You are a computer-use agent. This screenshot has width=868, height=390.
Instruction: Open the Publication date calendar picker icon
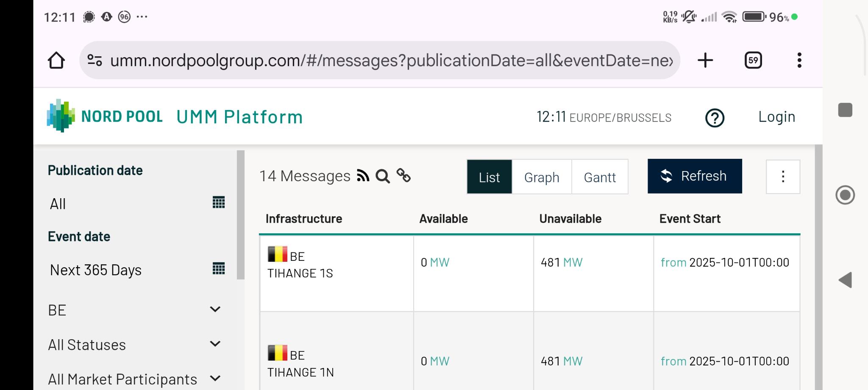coord(218,203)
